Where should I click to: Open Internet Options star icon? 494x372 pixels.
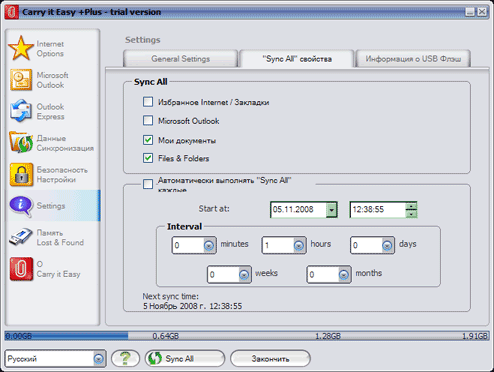click(x=21, y=48)
